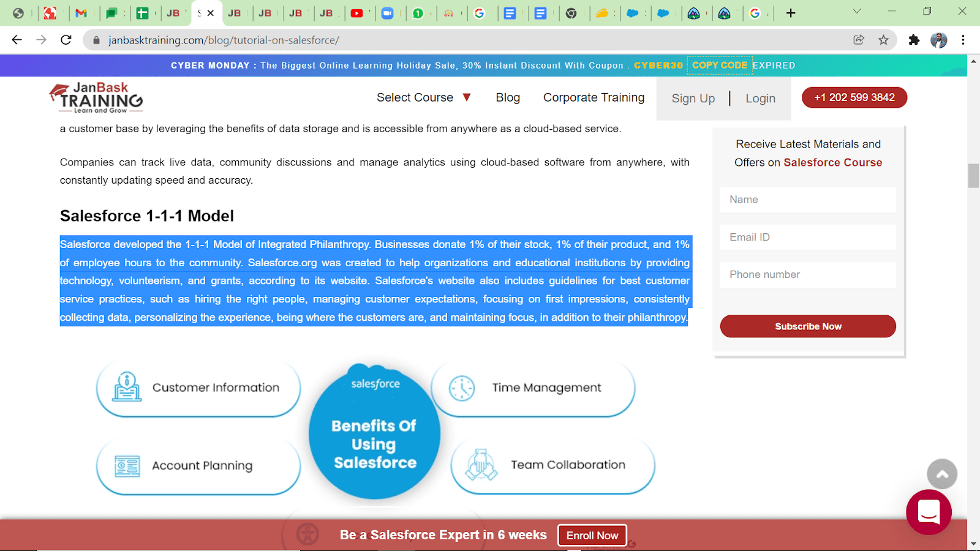The height and width of the screenshot is (551, 980).
Task: Switch to the YouTube tab
Action: (x=356, y=13)
